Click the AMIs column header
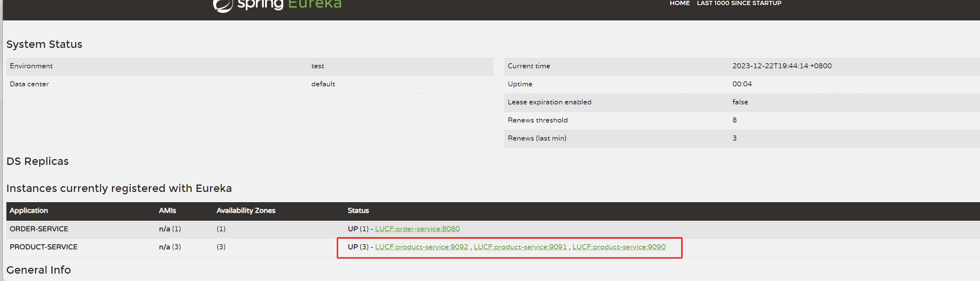The width and height of the screenshot is (980, 281). pyautogui.click(x=168, y=210)
